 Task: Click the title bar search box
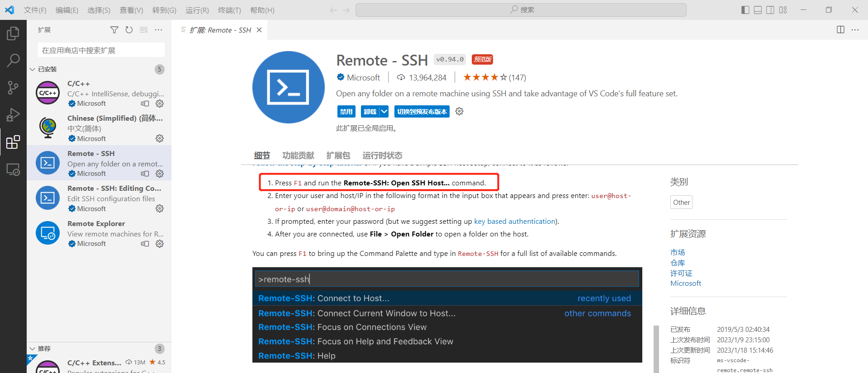click(x=521, y=10)
